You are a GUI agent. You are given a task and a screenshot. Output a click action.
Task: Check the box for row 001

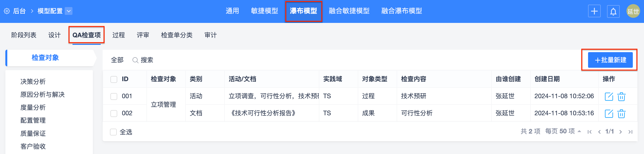114,96
